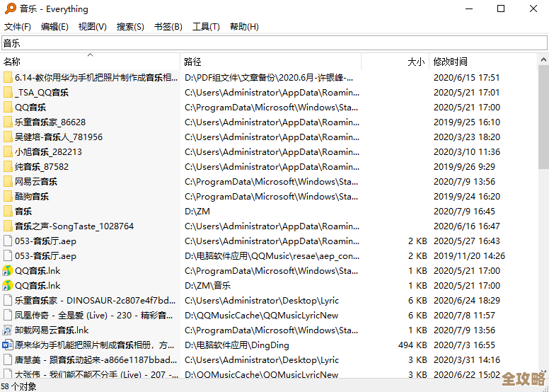Open the 书签(B) menu
The image size is (549, 392).
(168, 27)
